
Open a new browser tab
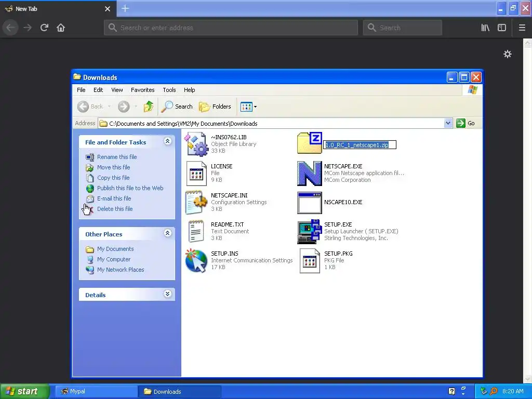tap(125, 8)
